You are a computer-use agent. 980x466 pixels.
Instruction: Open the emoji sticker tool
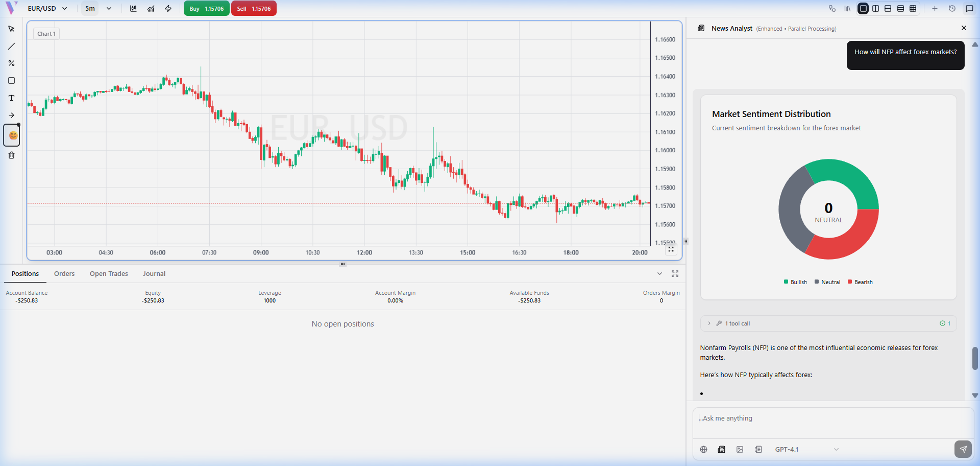12,135
